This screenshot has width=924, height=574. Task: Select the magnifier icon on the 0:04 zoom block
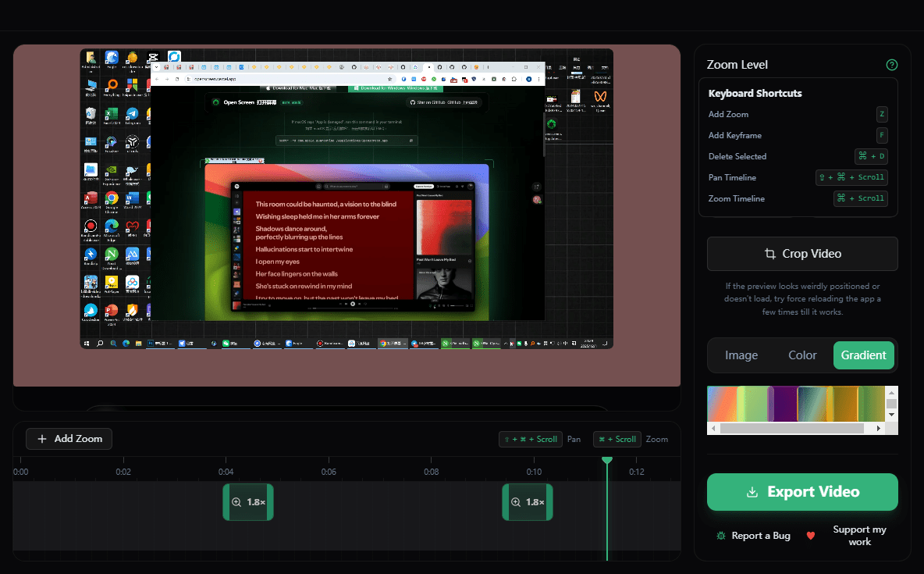point(236,502)
